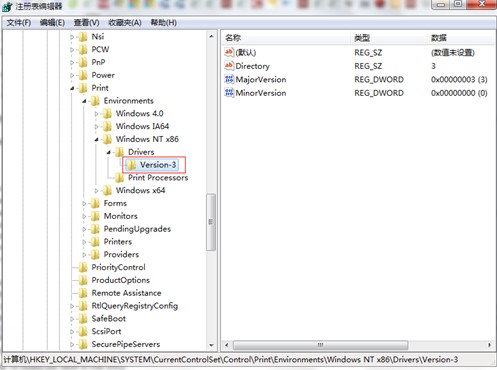Screen dimensions: 497x370
Task: Expand the SafeBoot node arrow
Action: click(x=72, y=319)
